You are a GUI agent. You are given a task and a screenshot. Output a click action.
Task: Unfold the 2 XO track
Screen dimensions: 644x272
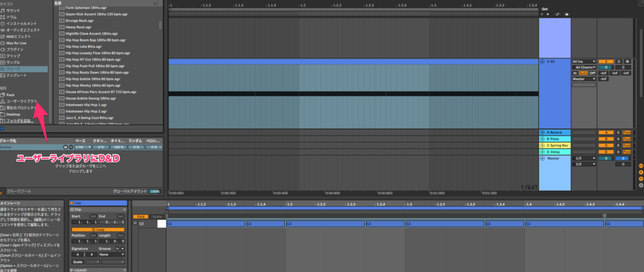click(x=542, y=62)
